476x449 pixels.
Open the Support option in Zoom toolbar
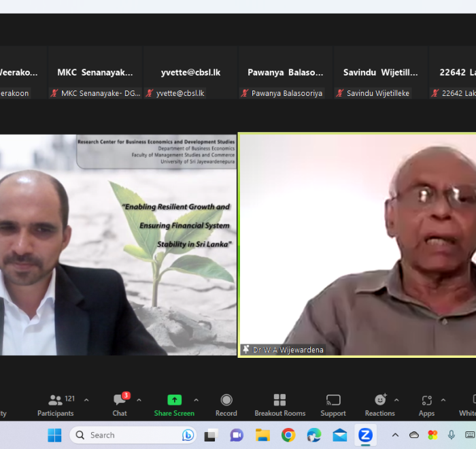coord(333,405)
